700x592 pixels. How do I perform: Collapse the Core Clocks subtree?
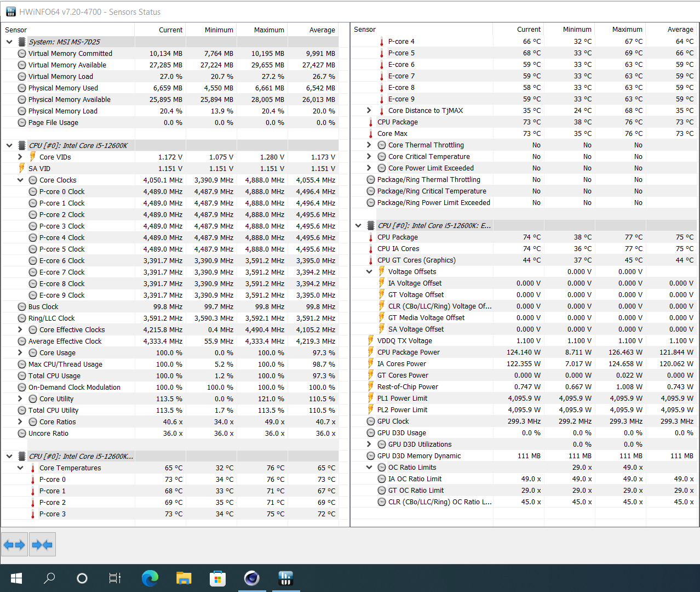pos(20,180)
